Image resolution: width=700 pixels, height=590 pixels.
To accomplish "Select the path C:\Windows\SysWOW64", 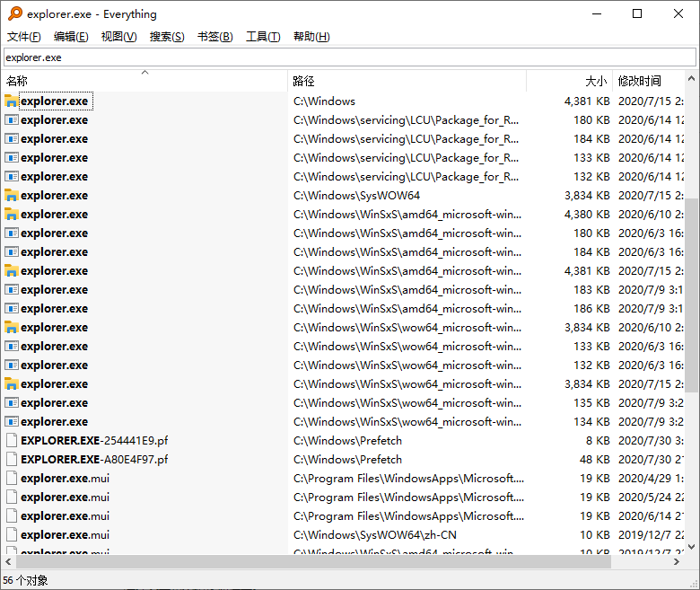I will [356, 196].
